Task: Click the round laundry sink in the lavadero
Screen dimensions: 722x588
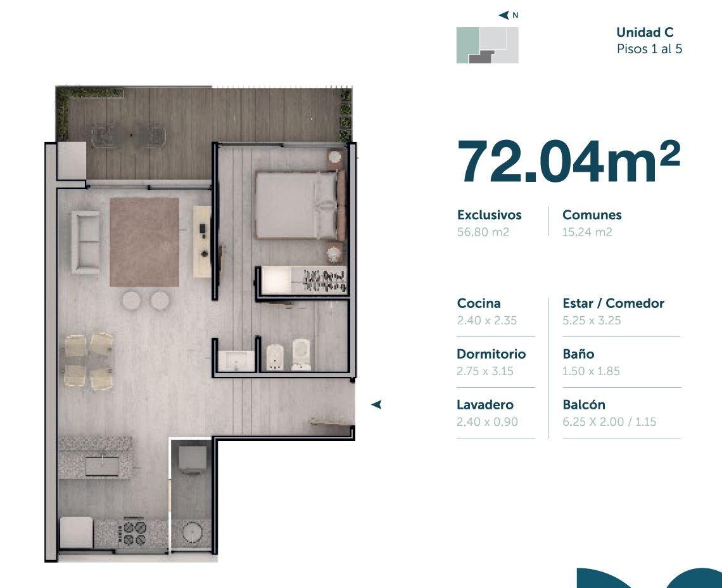Action: coord(191,534)
